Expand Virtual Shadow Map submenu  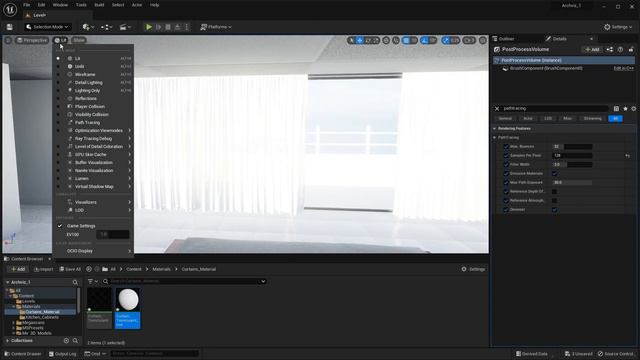[x=93, y=187]
